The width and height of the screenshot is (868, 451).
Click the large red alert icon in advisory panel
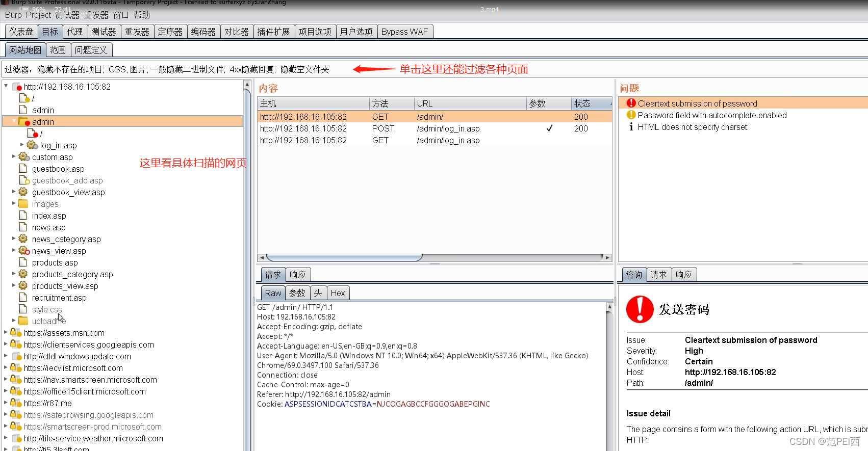coord(640,309)
